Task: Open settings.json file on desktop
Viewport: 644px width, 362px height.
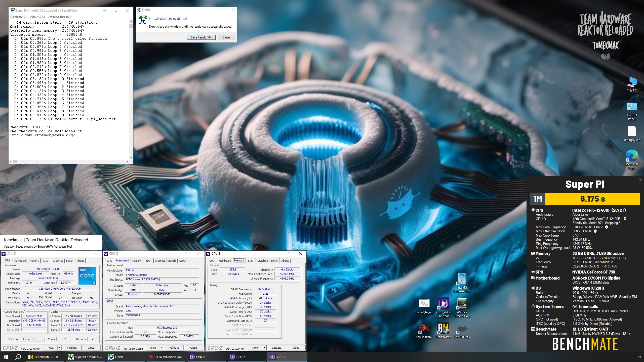Action: pyautogui.click(x=632, y=133)
